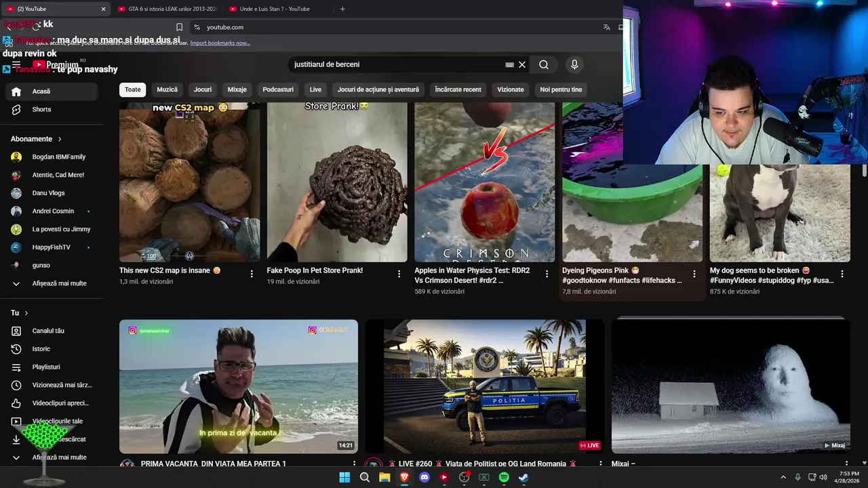This screenshot has width=868, height=488.
Task: Expand subscriptions with Afișează mai multe
Action: tap(52, 283)
